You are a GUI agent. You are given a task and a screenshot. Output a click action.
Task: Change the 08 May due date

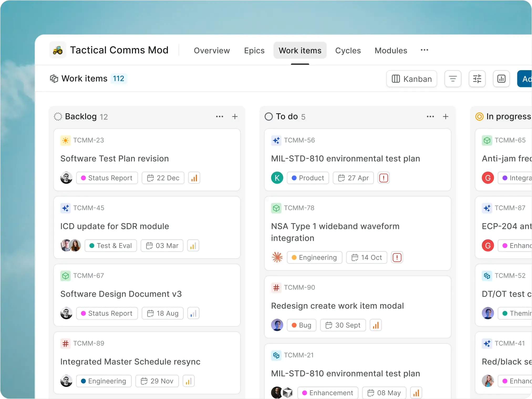point(384,393)
